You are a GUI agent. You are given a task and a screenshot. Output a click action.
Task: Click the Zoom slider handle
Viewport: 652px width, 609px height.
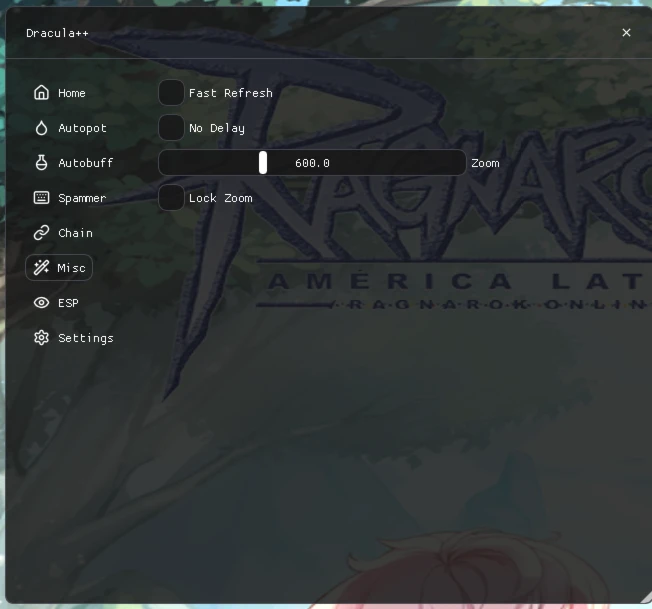click(x=263, y=163)
